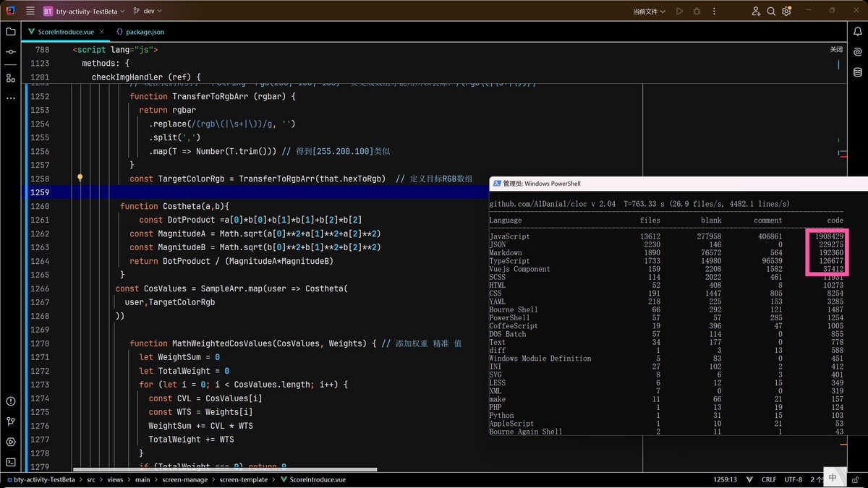Show the Problems tool window
The width and height of the screenshot is (868, 488).
coord(11,401)
